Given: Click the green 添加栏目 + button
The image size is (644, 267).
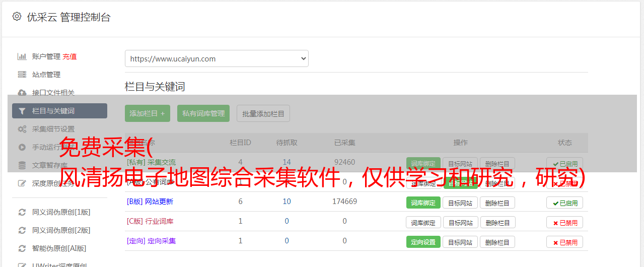Looking at the screenshot, I should (x=148, y=113).
